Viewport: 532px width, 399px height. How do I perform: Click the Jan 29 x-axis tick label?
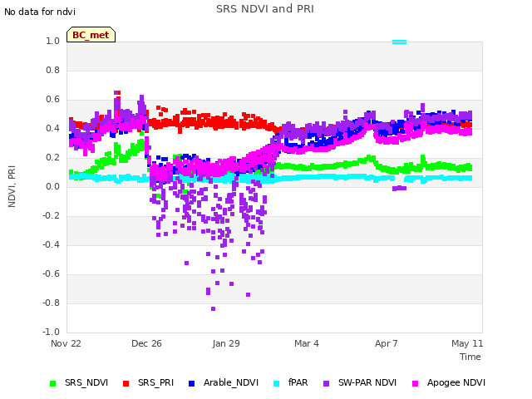[226, 343]
